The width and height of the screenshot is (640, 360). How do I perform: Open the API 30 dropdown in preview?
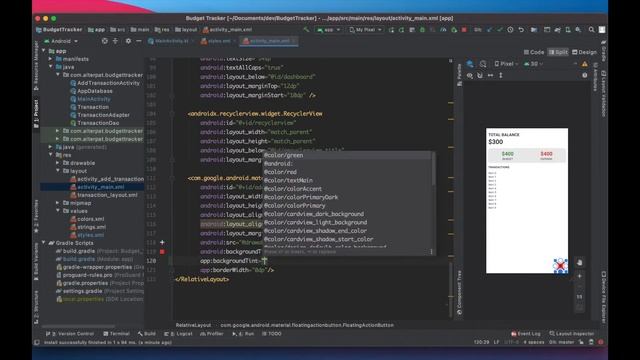(x=533, y=64)
